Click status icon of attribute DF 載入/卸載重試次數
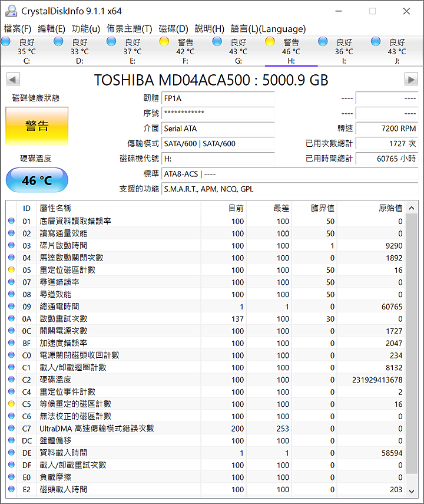The width and height of the screenshot is (424, 504). click(12, 465)
